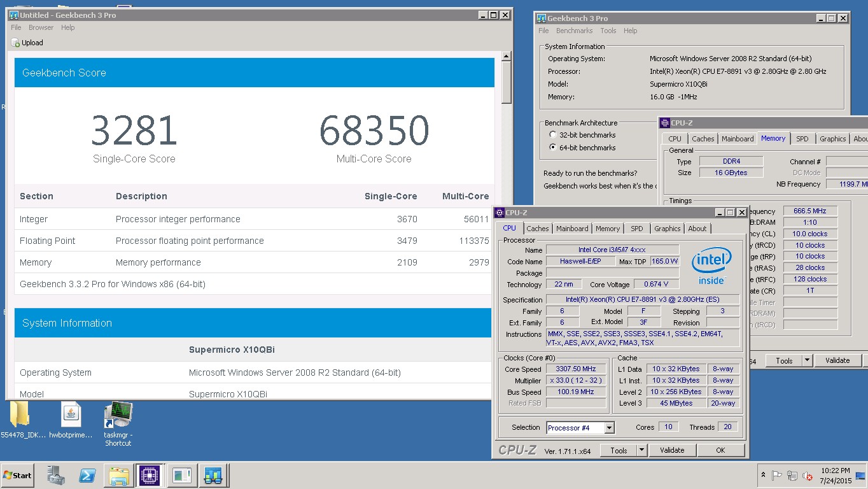Click the multi-core score 68350
The image size is (868, 489).
(x=374, y=131)
